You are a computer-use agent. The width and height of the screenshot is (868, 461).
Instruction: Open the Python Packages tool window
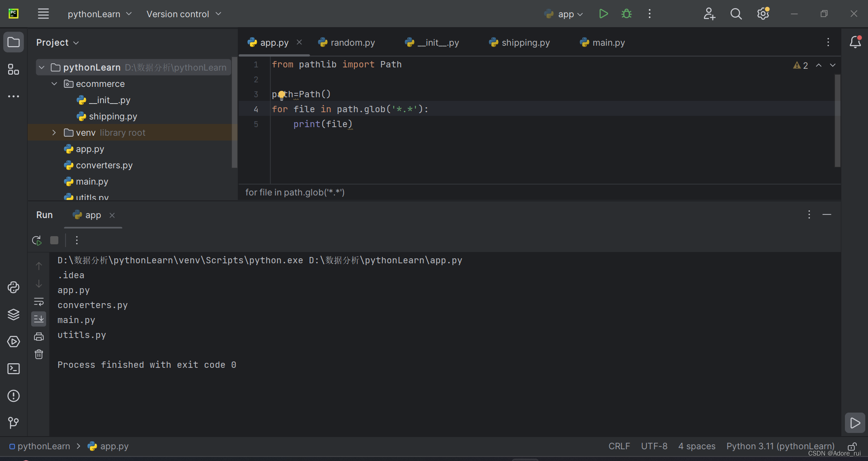14,314
